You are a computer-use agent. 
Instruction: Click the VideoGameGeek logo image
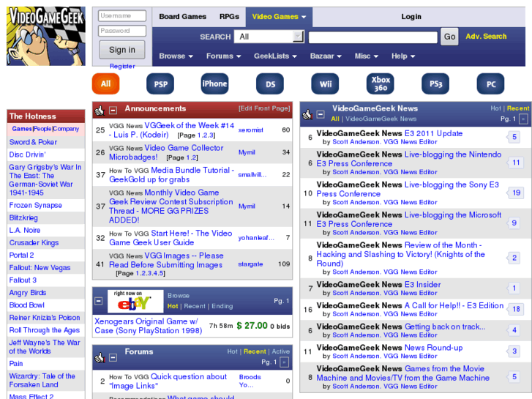[x=46, y=36]
